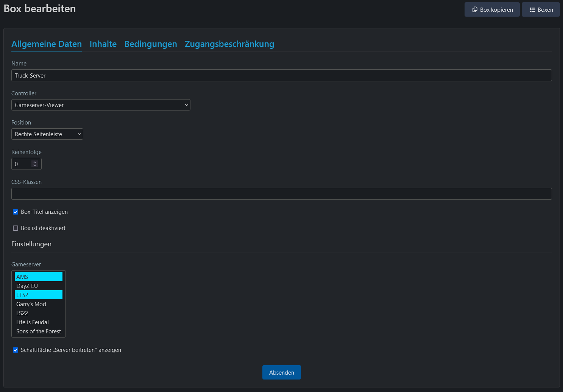Go to the Zugangsbeschränkung tab
The width and height of the screenshot is (563, 392).
(x=229, y=44)
